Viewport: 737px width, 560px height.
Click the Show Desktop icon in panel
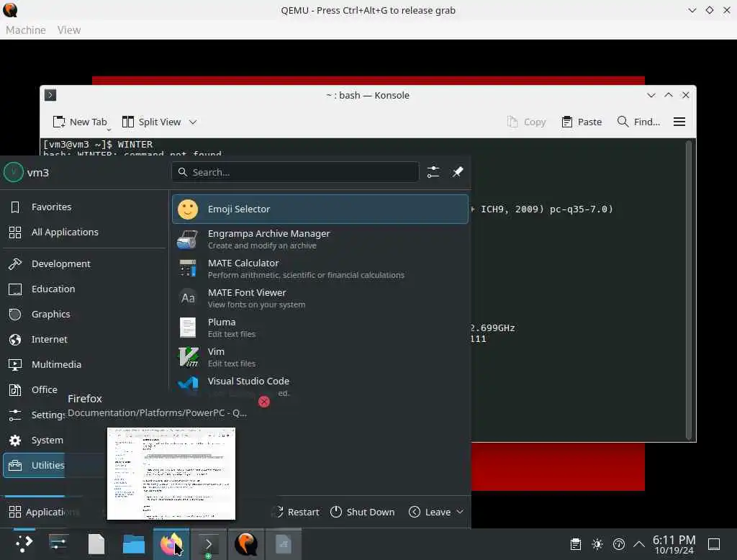713,544
